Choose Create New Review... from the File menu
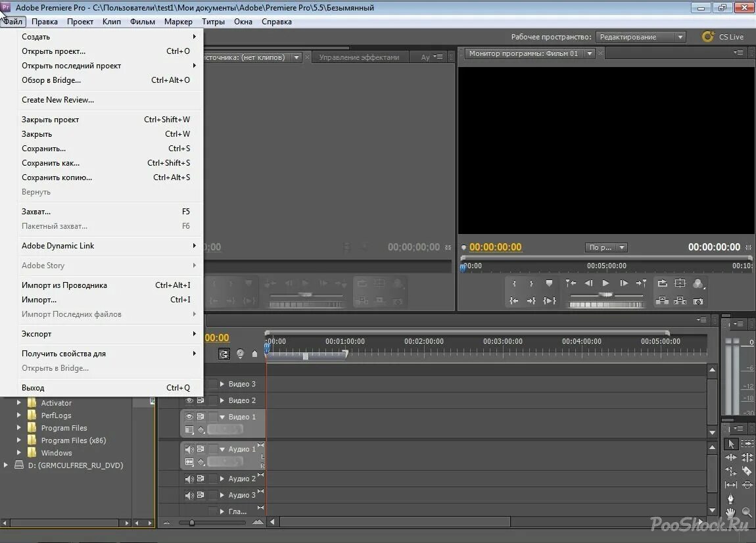This screenshot has height=543, width=756. [57, 99]
